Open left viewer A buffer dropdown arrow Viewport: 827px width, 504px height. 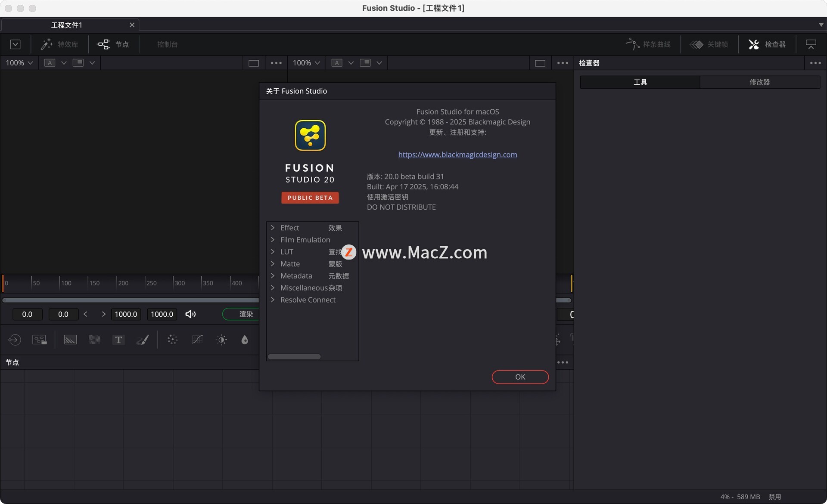pyautogui.click(x=64, y=63)
